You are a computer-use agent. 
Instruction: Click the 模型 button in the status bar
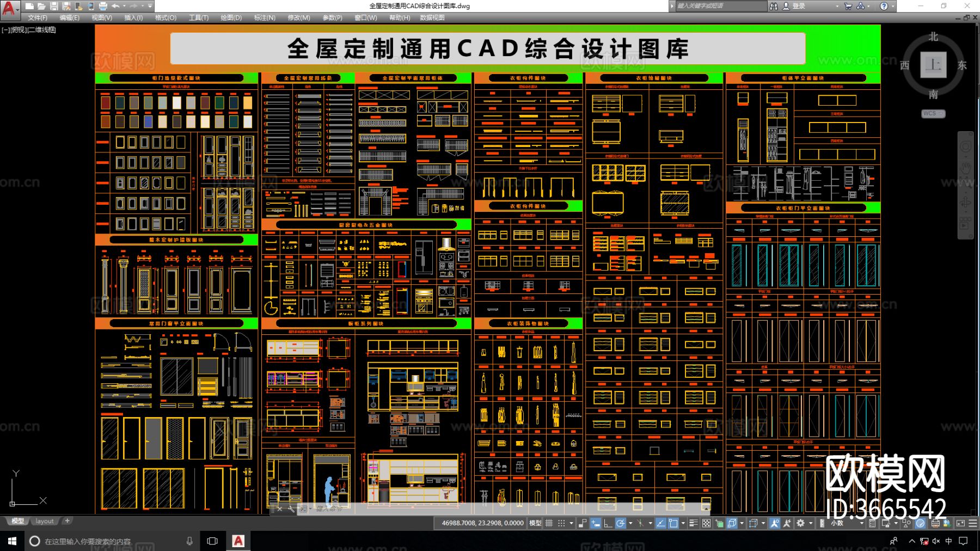coord(536,523)
